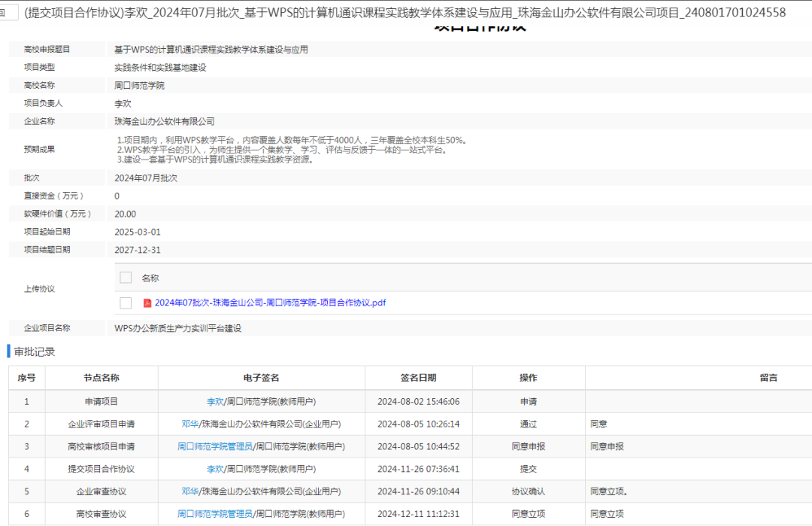Image resolution: width=812 pixels, height=526 pixels.
Task: Select node name 企业审查协议 in row 5
Action: 101,491
